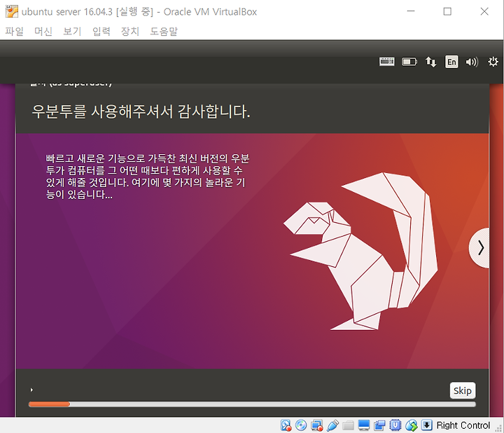Open the En input language indicator
Viewport: 504px width, 433px height.
click(x=451, y=62)
